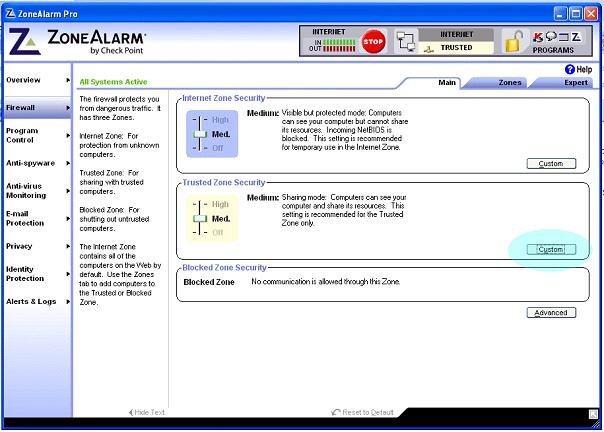This screenshot has width=604, height=432.
Task: Click the Help link text
Action: 584,69
